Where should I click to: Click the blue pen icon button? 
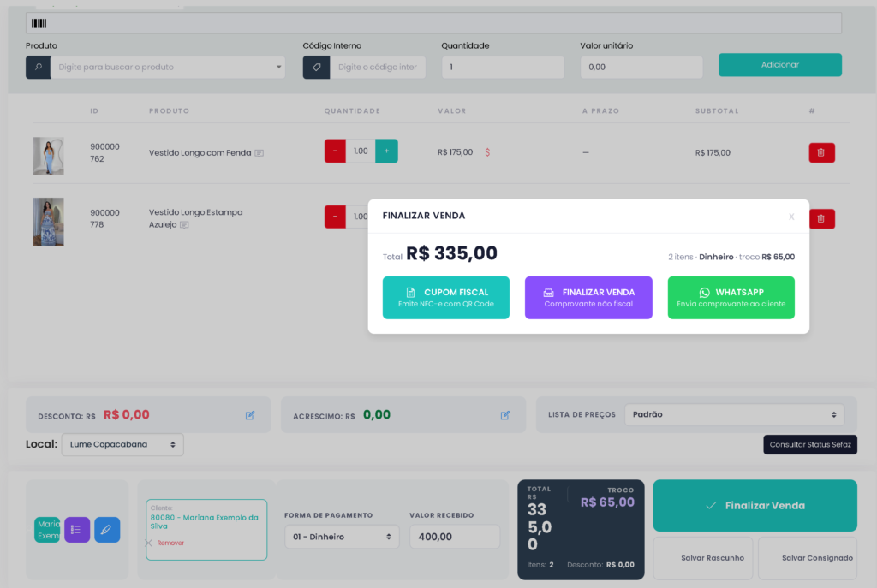tap(107, 530)
